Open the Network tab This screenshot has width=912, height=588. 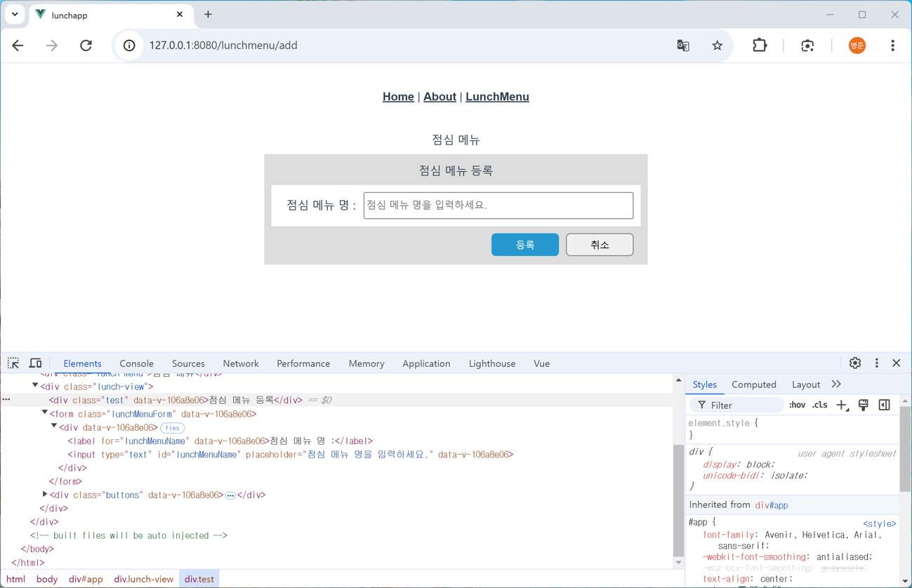[x=241, y=363]
